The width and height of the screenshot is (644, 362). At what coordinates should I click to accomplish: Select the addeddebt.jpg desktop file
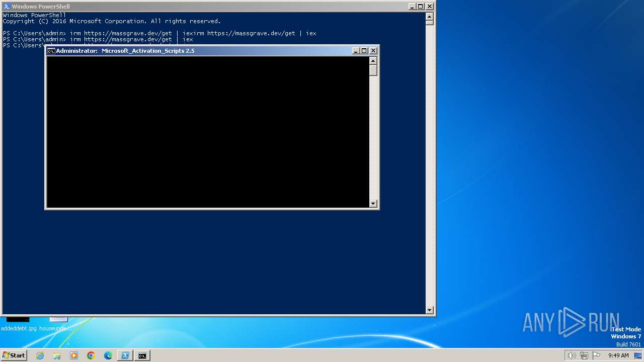point(19,324)
